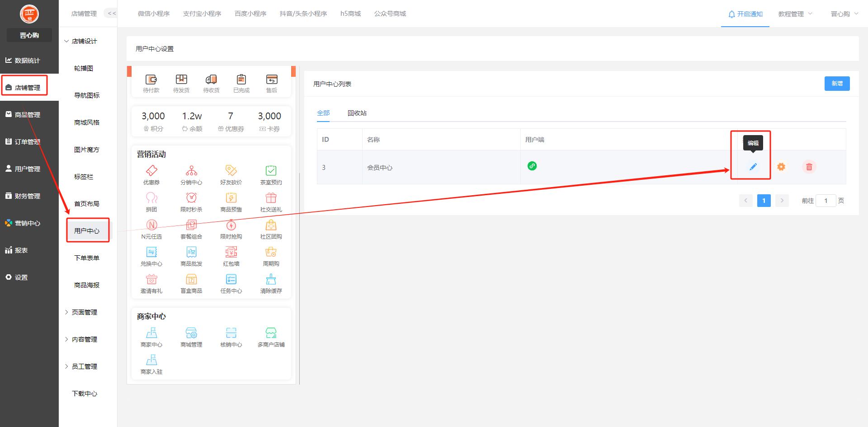Click the page number input field

coord(826,201)
